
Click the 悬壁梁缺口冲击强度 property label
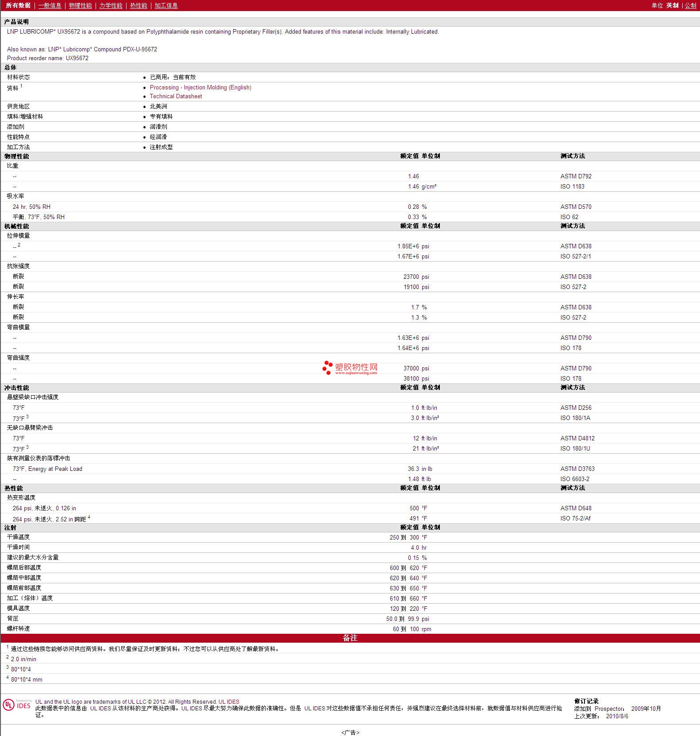click(x=33, y=397)
